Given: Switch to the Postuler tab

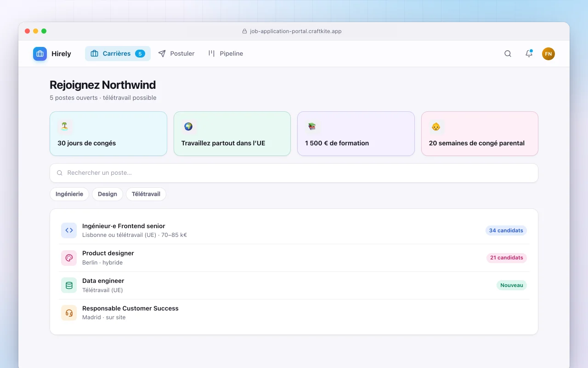Looking at the screenshot, I should [176, 54].
